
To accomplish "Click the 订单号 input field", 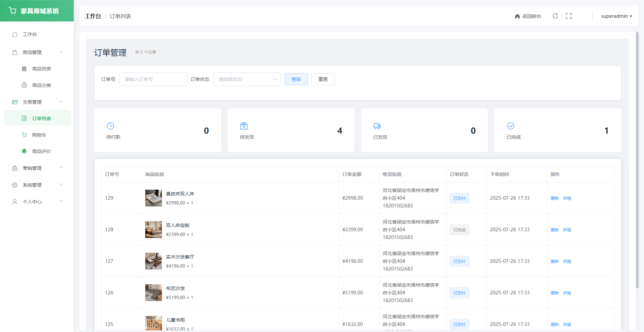I will coord(153,79).
